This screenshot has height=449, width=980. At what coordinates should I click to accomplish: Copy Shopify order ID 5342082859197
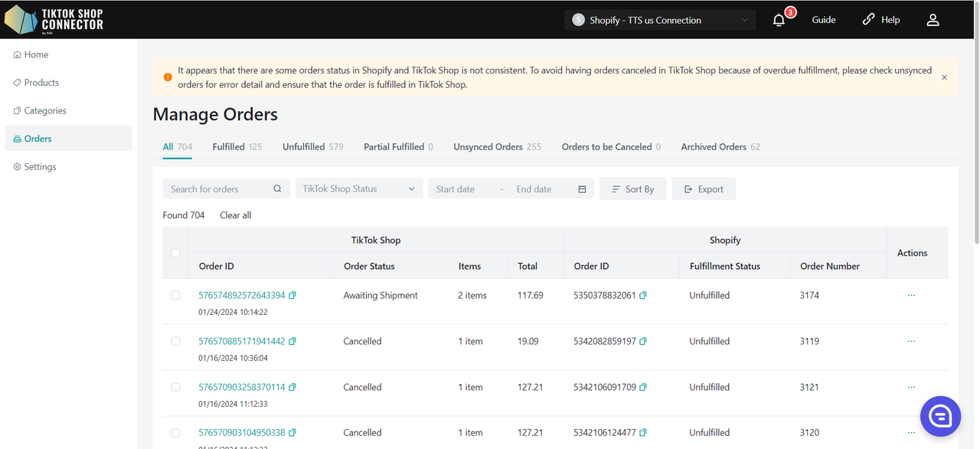click(643, 342)
